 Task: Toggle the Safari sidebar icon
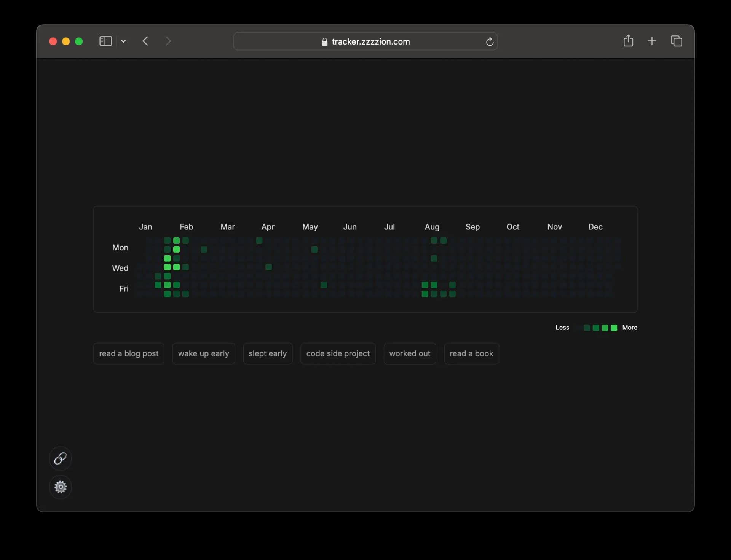pos(105,41)
